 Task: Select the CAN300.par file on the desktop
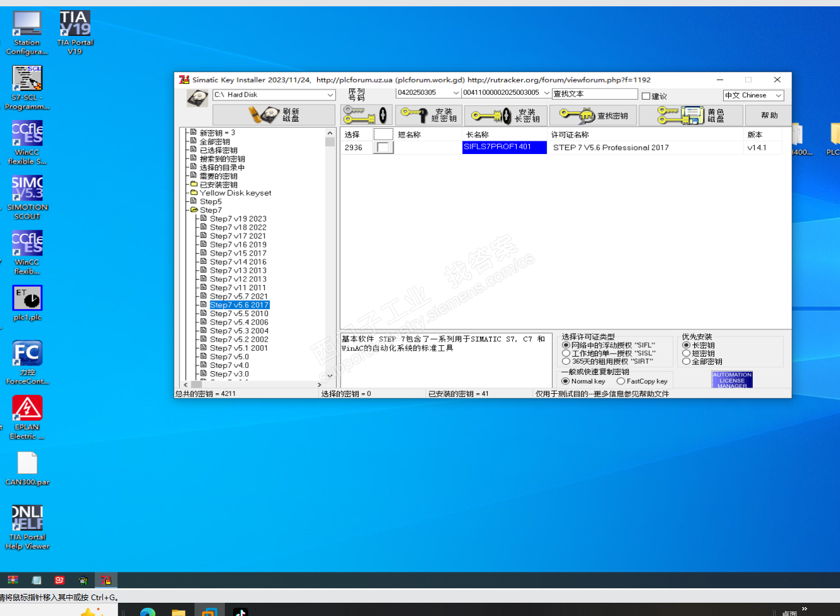[27, 468]
